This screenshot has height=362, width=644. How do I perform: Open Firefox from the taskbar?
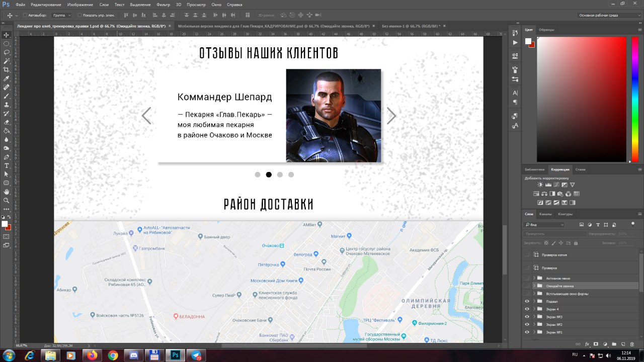(92, 355)
